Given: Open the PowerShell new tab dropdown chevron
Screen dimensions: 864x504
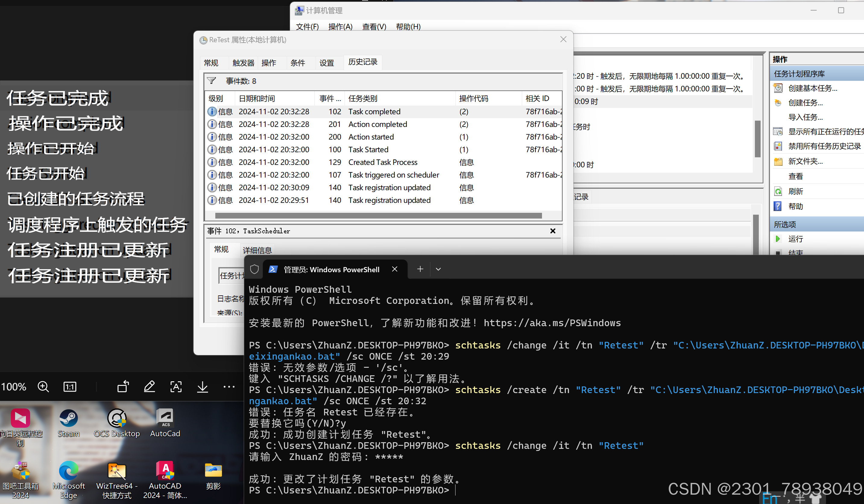Looking at the screenshot, I should (438, 269).
